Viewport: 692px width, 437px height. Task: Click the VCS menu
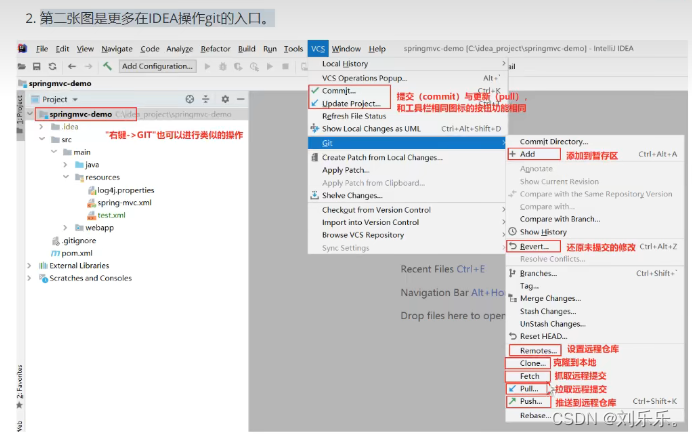point(318,49)
